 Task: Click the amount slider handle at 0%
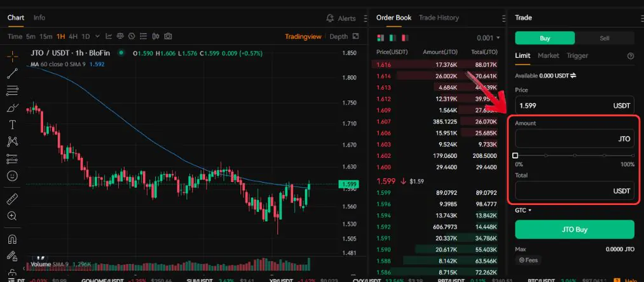[x=515, y=155]
